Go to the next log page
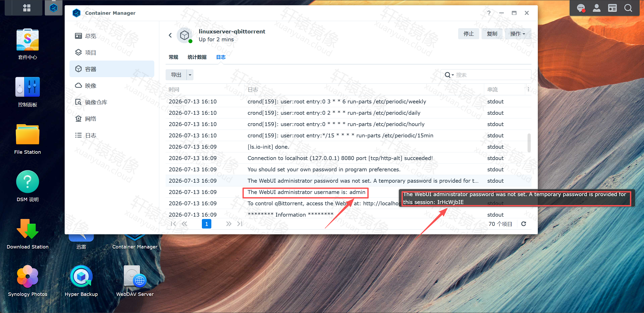The image size is (644, 313). coord(229,224)
